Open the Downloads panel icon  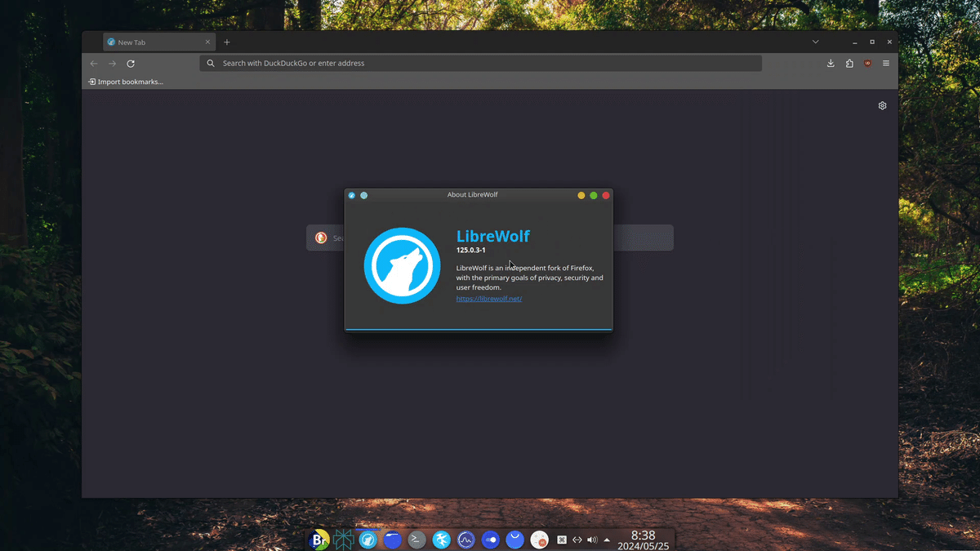point(831,63)
